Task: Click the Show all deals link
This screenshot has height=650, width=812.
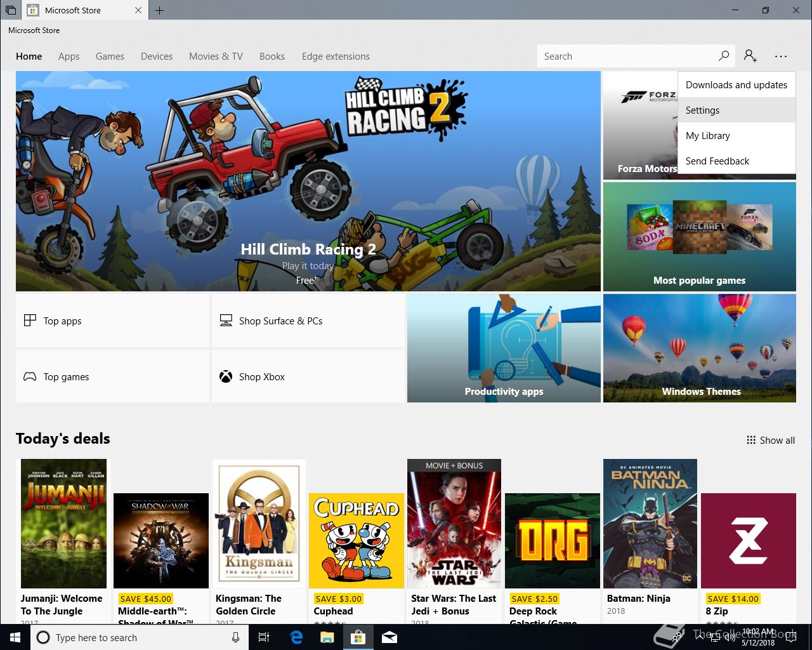Action: point(771,440)
